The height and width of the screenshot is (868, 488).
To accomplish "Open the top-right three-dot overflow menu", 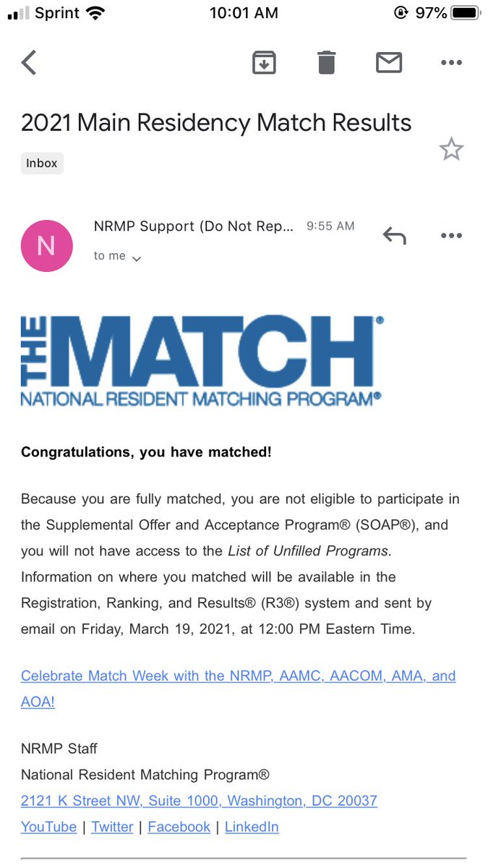I will click(x=451, y=63).
